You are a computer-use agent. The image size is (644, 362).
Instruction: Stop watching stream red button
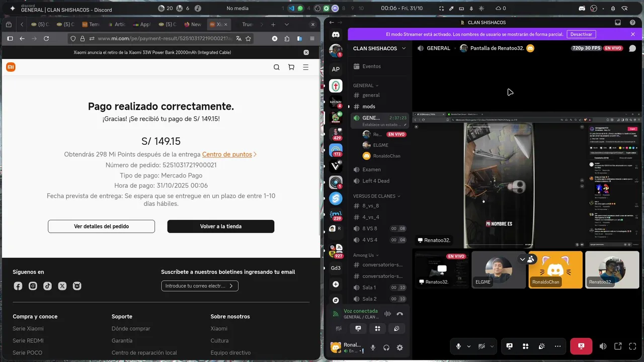(x=581, y=346)
